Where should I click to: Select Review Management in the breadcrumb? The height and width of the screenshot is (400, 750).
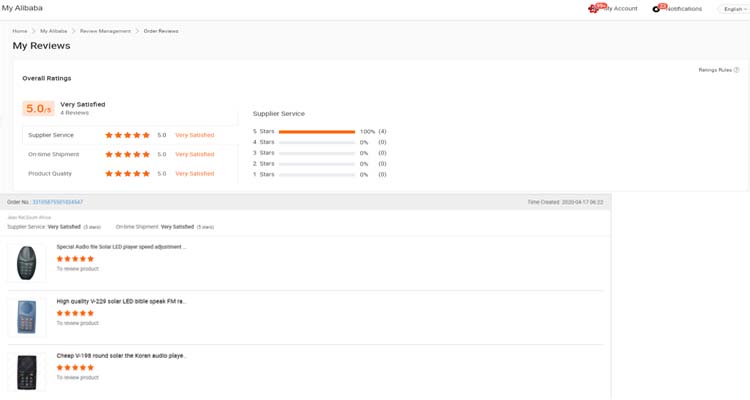105,31
